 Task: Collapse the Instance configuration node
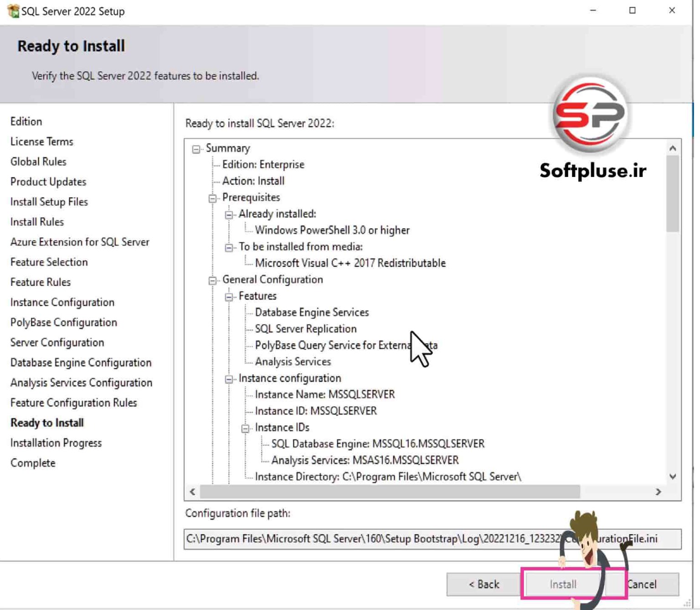click(x=229, y=378)
